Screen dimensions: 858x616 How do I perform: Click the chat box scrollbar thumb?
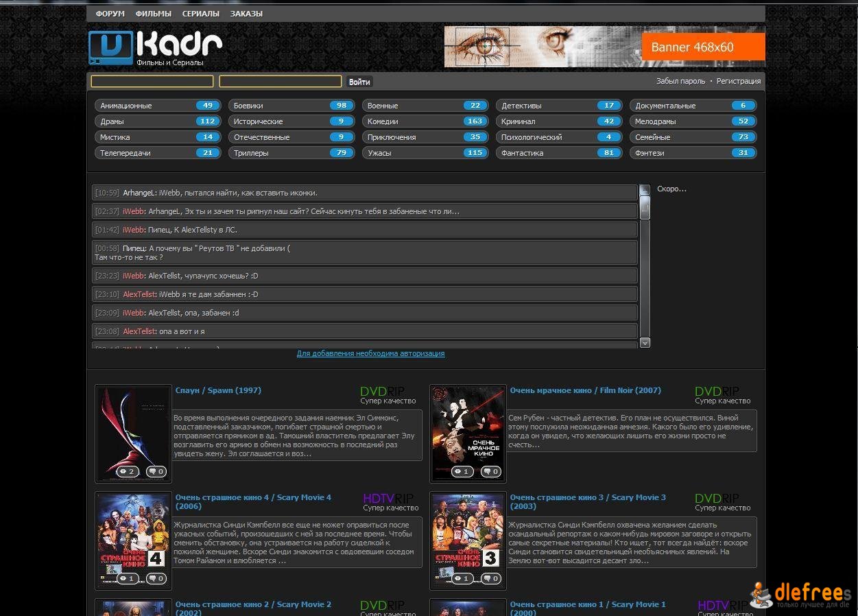coord(645,207)
